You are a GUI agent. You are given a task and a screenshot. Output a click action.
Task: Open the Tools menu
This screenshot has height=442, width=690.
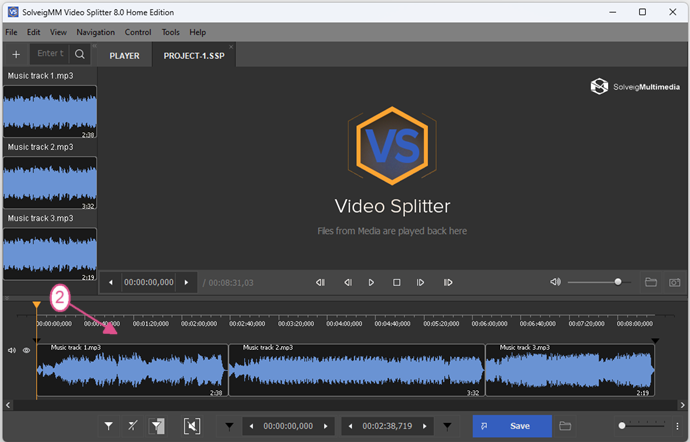pos(170,32)
